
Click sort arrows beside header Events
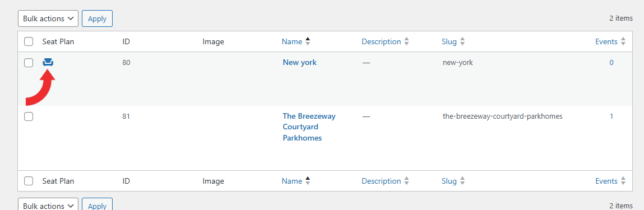click(623, 41)
